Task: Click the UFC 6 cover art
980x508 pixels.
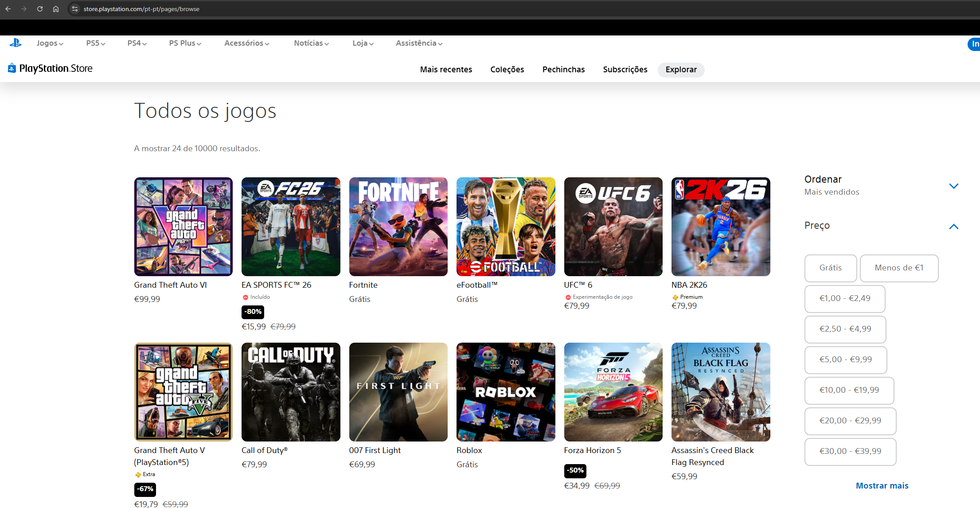Action: click(613, 227)
